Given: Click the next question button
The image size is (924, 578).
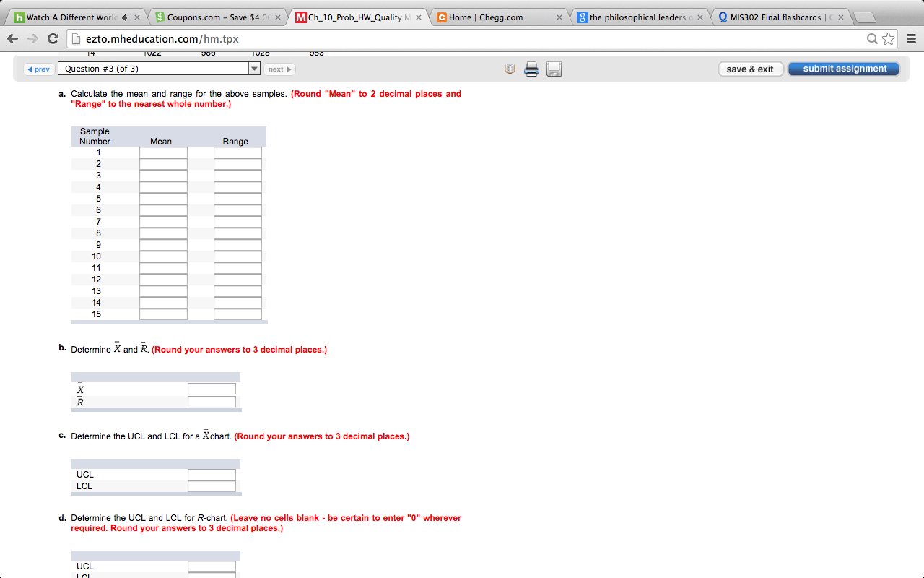Looking at the screenshot, I should [280, 69].
